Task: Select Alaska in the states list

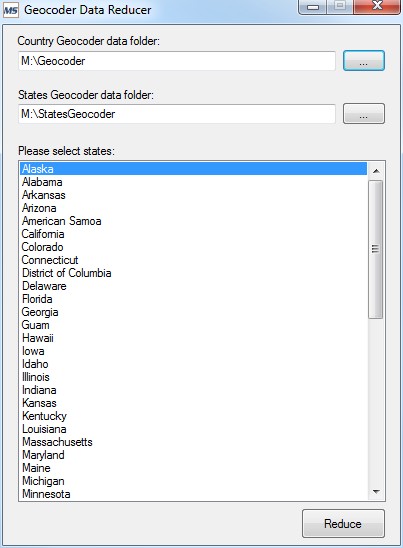Action: coord(193,169)
